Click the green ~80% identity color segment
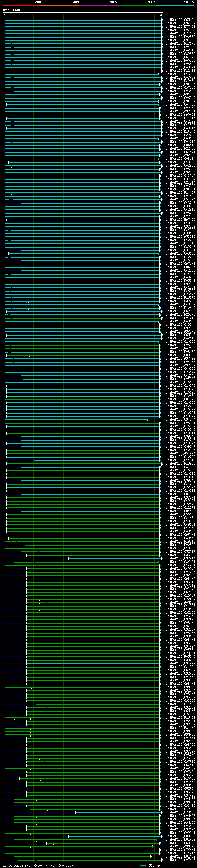The height and width of the screenshot is (868, 197). (x=136, y=6)
